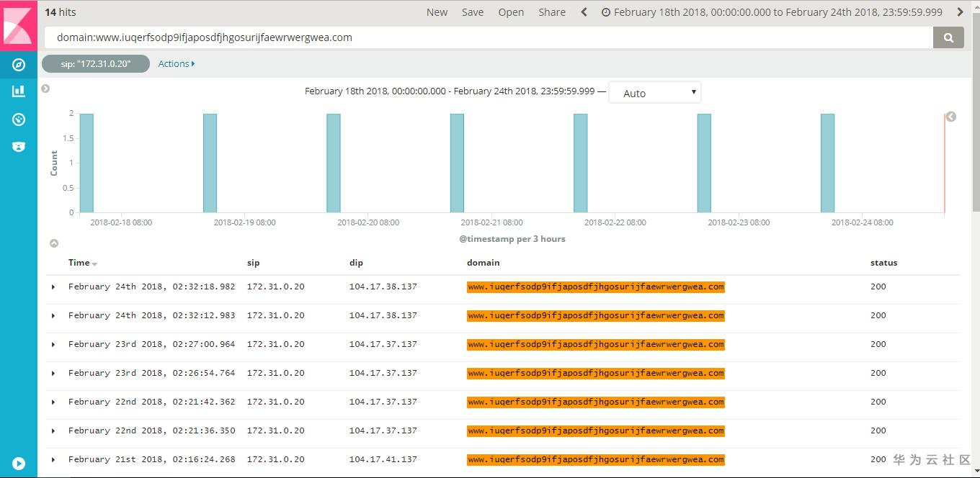This screenshot has width=980, height=478.
Task: Expand row February 22nd 02:21:42.362
Action: (53, 402)
